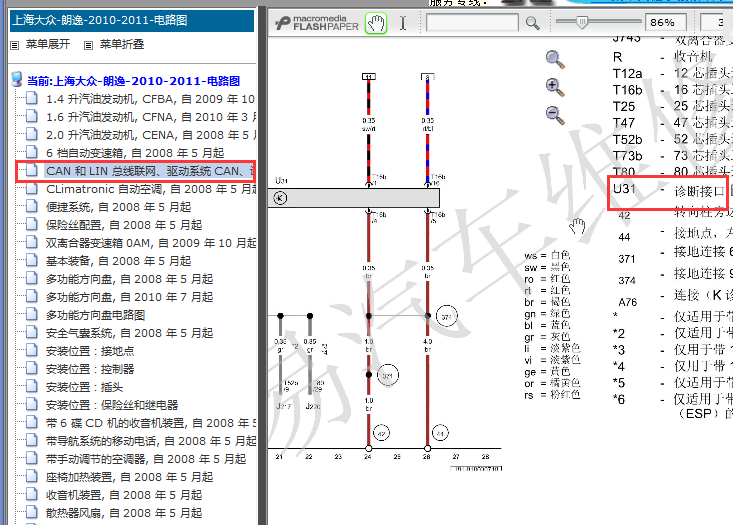Click the computer icon beside 当前:上海大众-朗逸
The image size is (733, 525).
click(17, 79)
